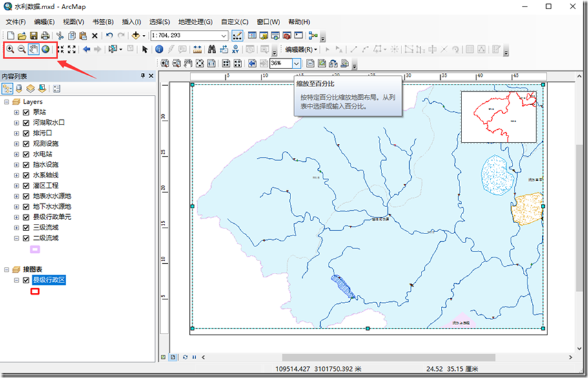Toggle the Editor toolbar icon

(237, 35)
